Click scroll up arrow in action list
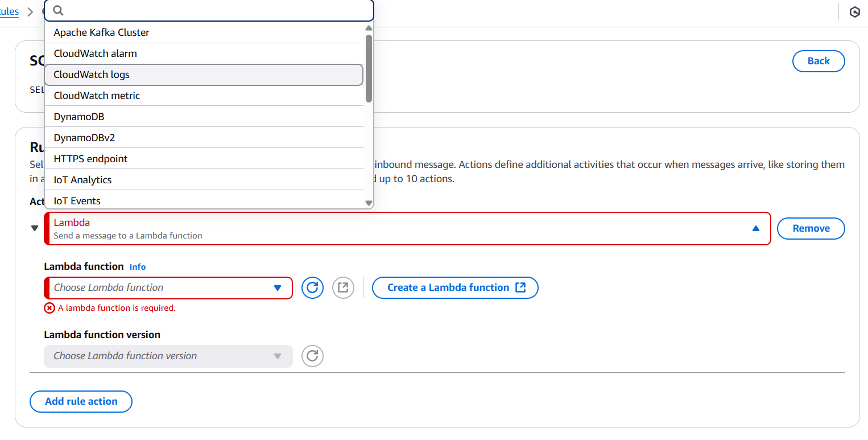 click(369, 28)
